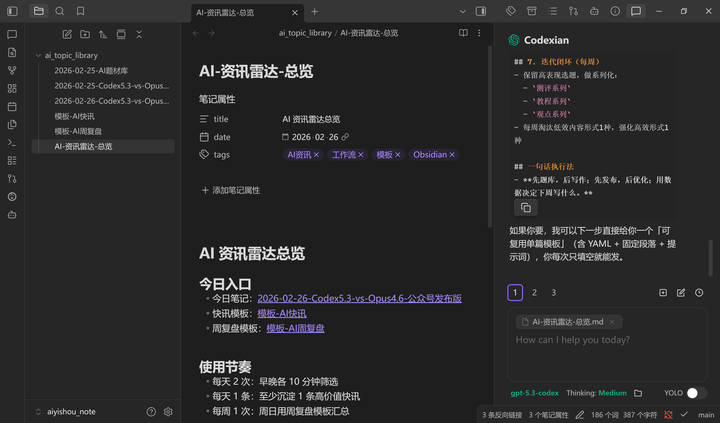Open the outline list icon in right sidebar
Image resolution: width=720 pixels, height=423 pixels.
point(552,11)
